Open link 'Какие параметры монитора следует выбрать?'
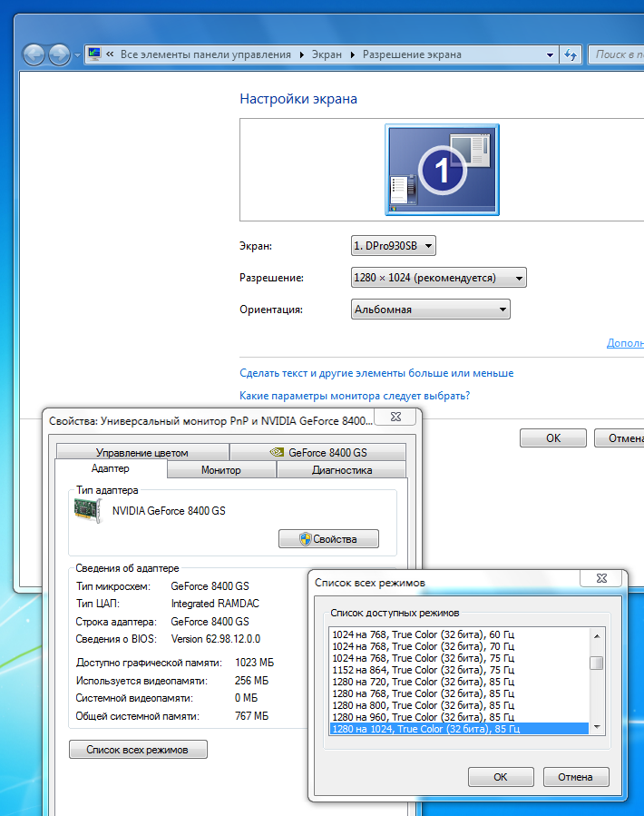The height and width of the screenshot is (816, 644). coord(355,396)
